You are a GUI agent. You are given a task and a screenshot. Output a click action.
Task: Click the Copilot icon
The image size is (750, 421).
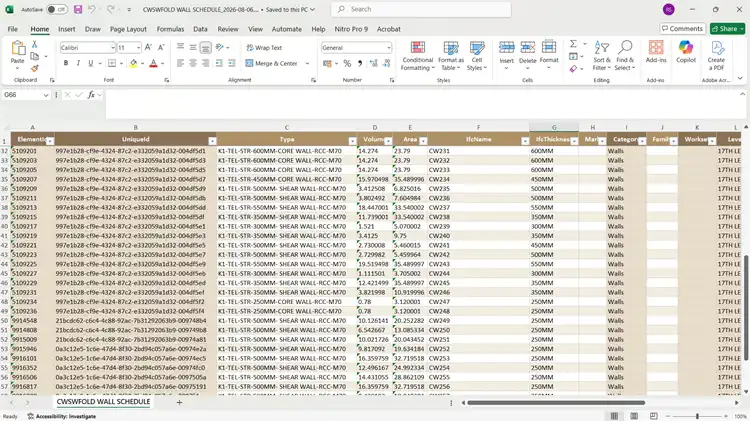point(685,47)
